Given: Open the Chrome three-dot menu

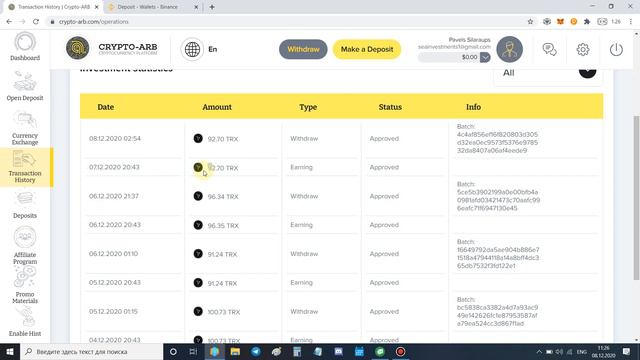Looking at the screenshot, I should point(631,22).
